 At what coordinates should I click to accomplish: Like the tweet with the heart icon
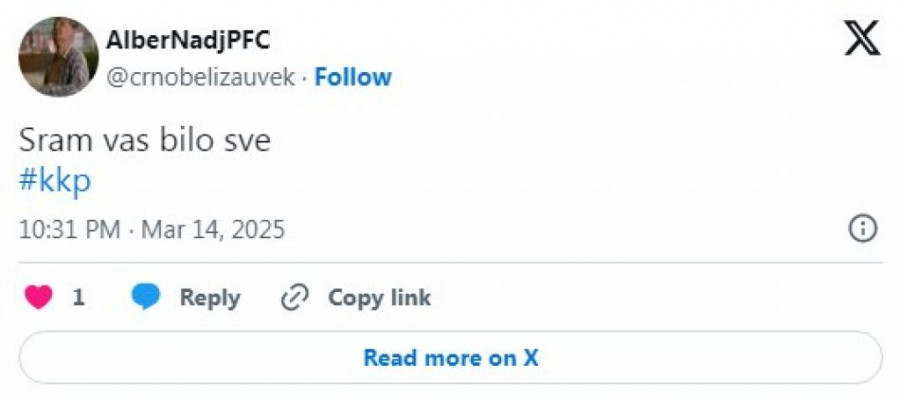pos(38,298)
